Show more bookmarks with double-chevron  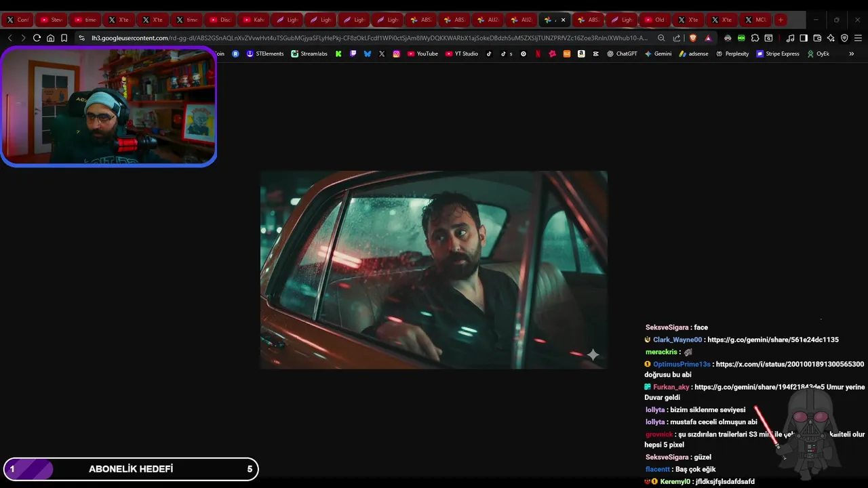point(852,54)
